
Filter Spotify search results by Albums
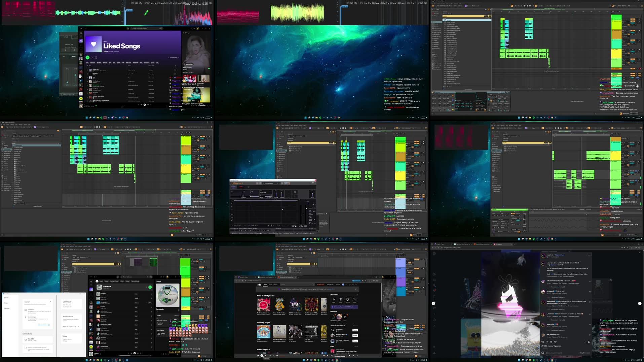coord(106,281)
